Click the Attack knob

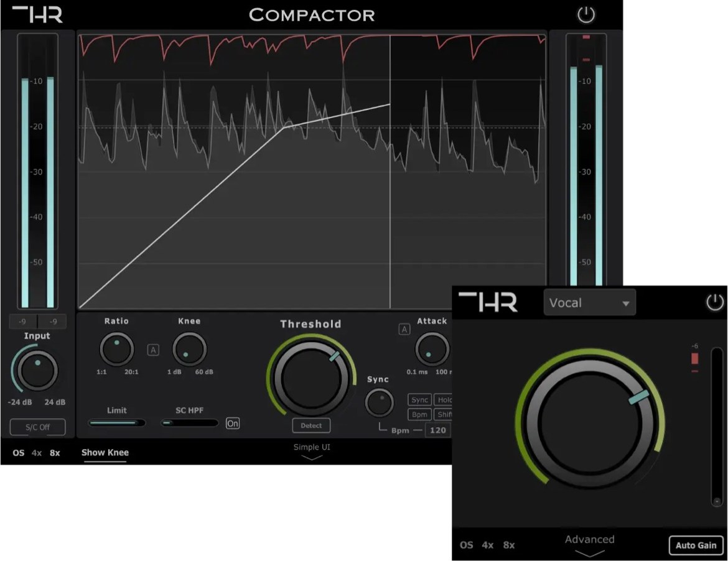pyautogui.click(x=432, y=350)
